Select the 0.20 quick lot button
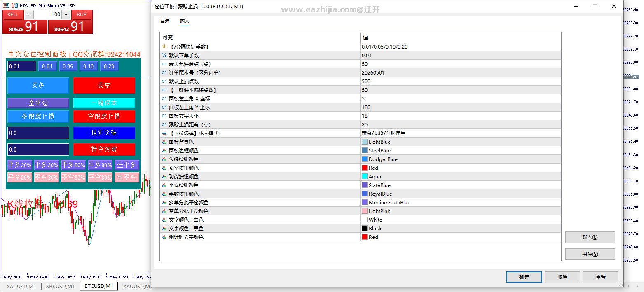Viewport: 644px width, 292px height. [x=109, y=66]
